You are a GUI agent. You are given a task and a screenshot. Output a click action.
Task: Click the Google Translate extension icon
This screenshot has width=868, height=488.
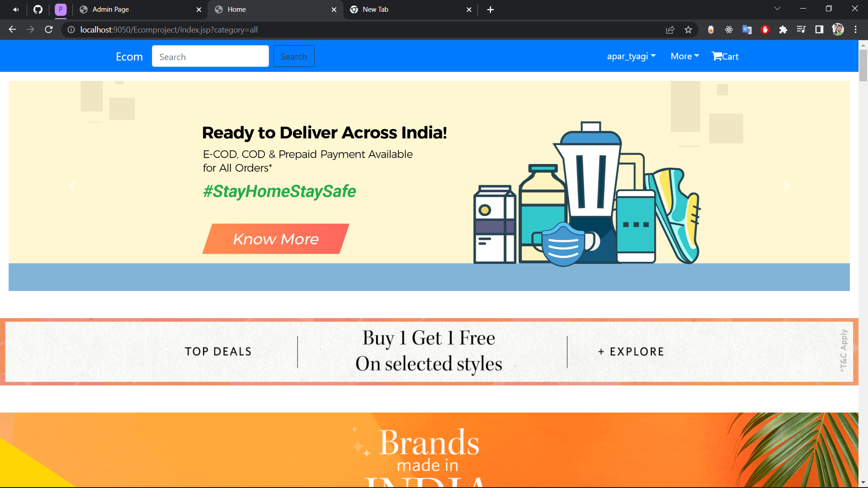click(x=747, y=30)
